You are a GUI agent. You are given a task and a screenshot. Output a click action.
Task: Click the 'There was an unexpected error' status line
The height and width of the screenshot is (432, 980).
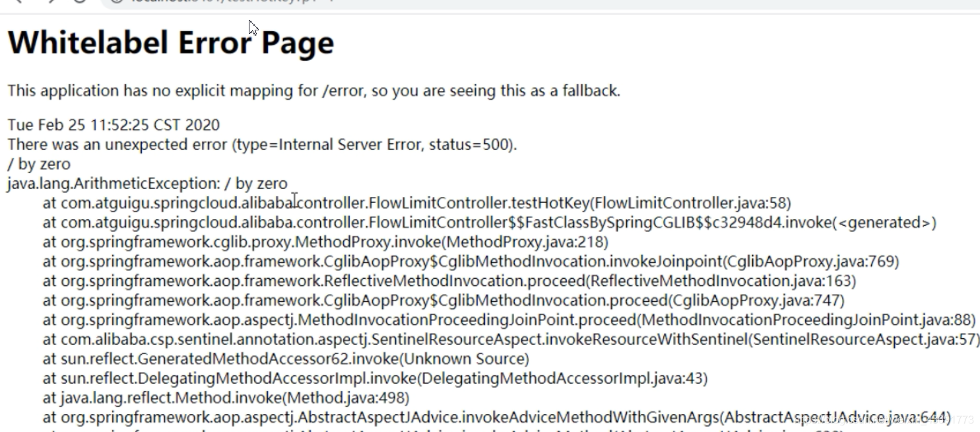click(x=262, y=144)
